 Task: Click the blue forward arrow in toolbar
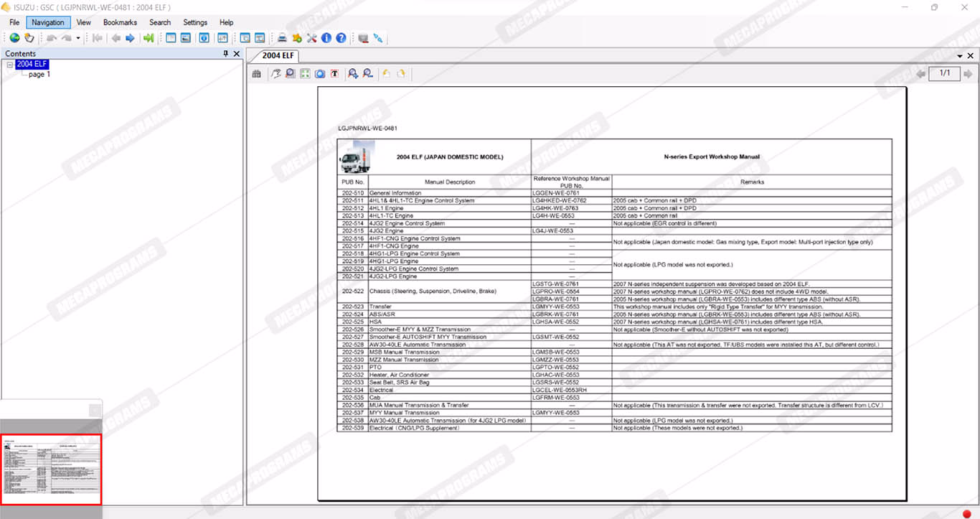(x=130, y=38)
